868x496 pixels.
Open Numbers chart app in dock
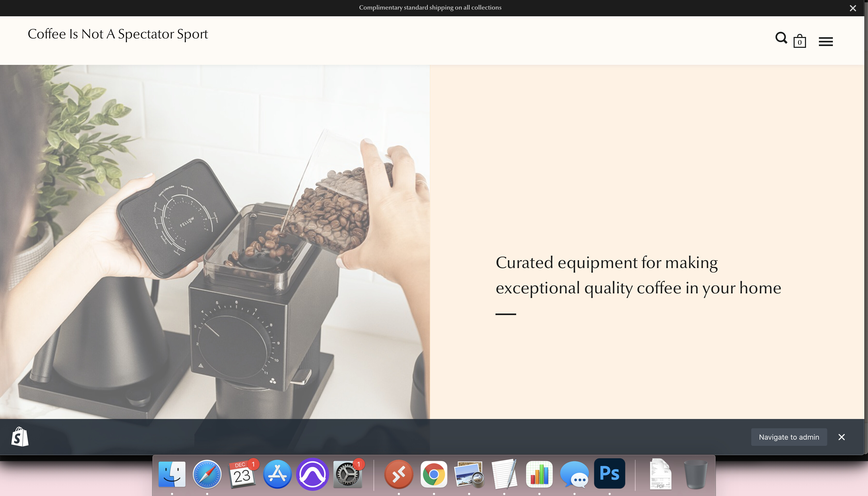(x=539, y=474)
